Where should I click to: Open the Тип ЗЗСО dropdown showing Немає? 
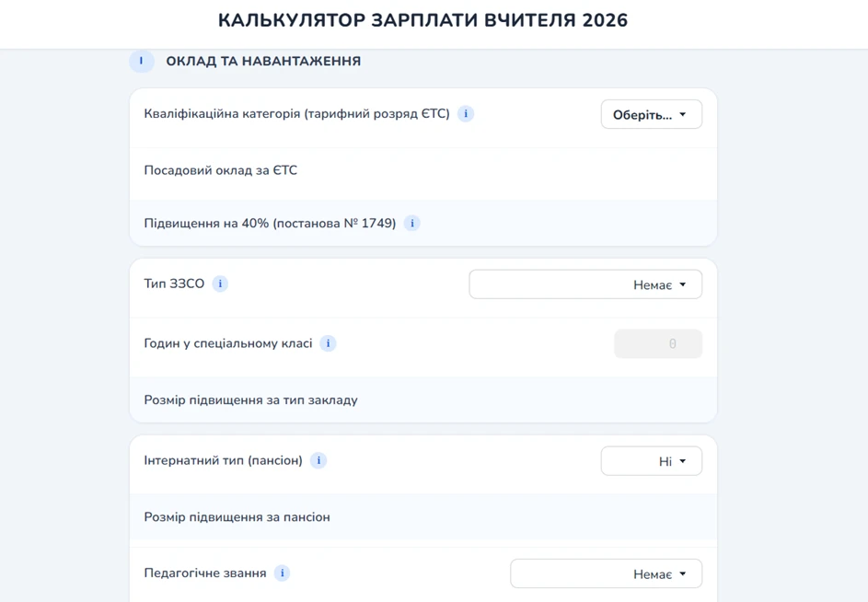585,284
